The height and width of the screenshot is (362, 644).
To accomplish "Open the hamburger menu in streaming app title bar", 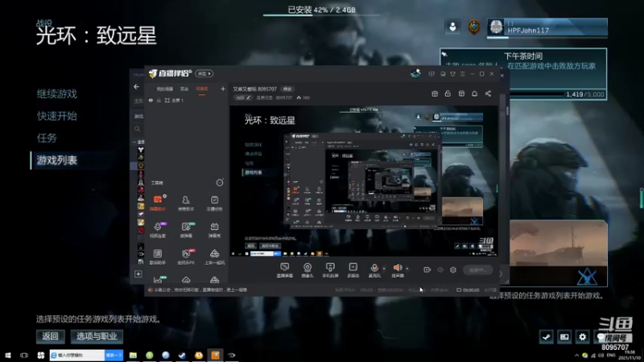I will (462, 74).
